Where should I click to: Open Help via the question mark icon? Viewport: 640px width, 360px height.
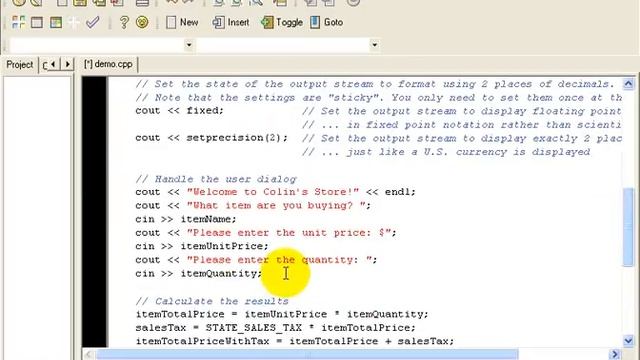[x=124, y=22]
